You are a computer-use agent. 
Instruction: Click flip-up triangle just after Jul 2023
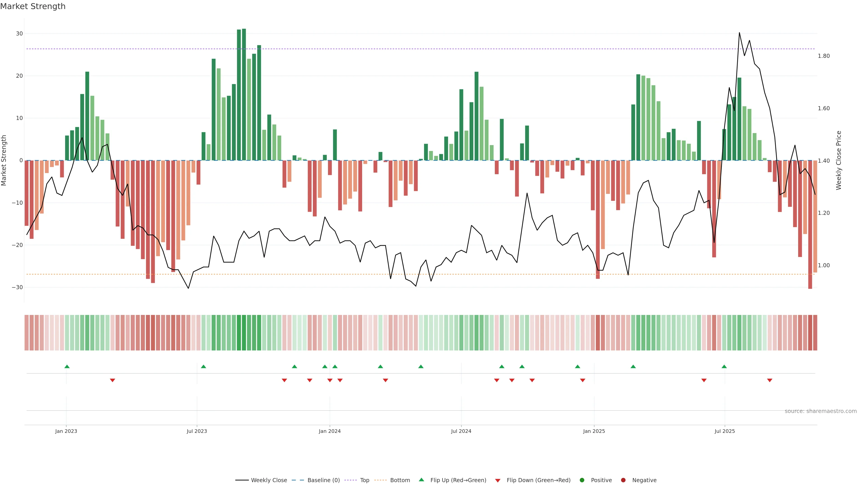[203, 366]
